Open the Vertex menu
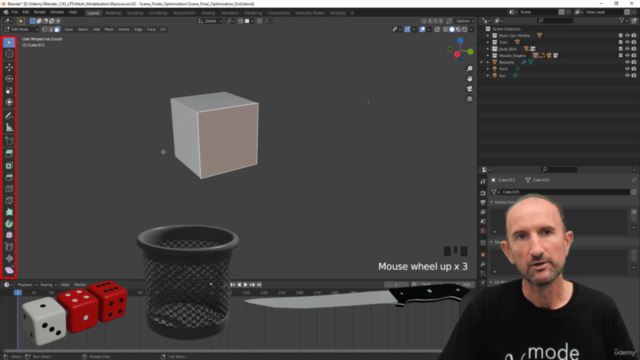This screenshot has width=640, height=360. coord(124,29)
